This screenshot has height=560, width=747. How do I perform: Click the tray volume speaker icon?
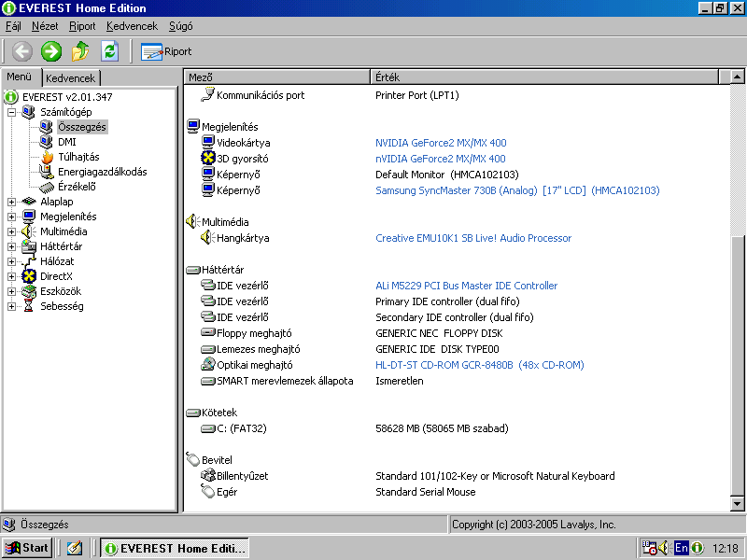(x=665, y=548)
